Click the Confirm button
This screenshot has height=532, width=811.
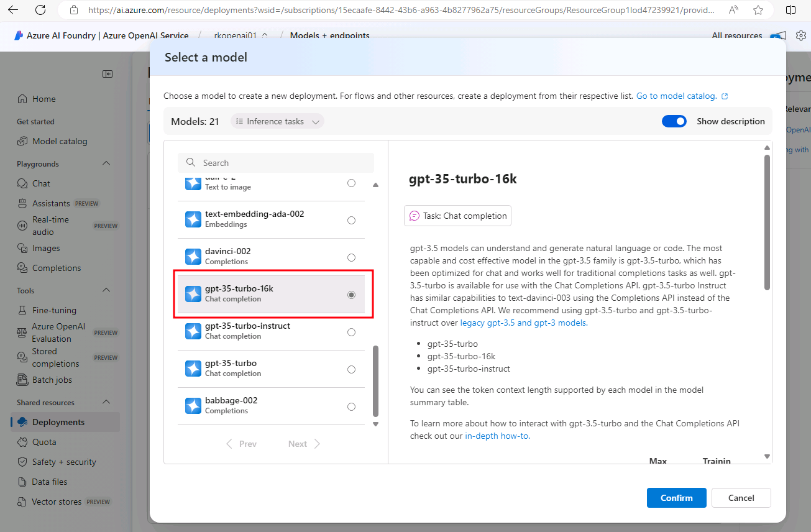click(676, 498)
